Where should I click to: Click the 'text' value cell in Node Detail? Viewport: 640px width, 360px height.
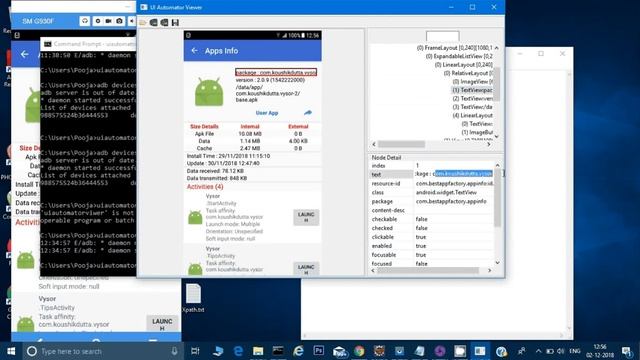454,174
